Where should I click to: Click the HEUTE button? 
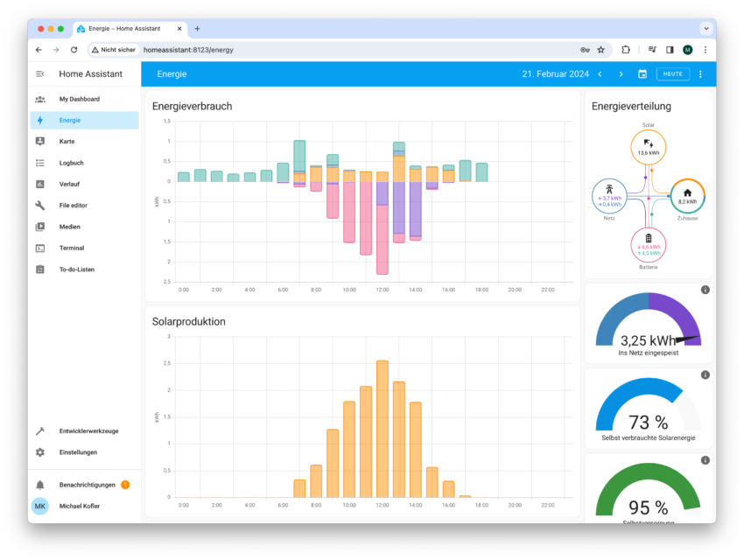[x=672, y=73]
